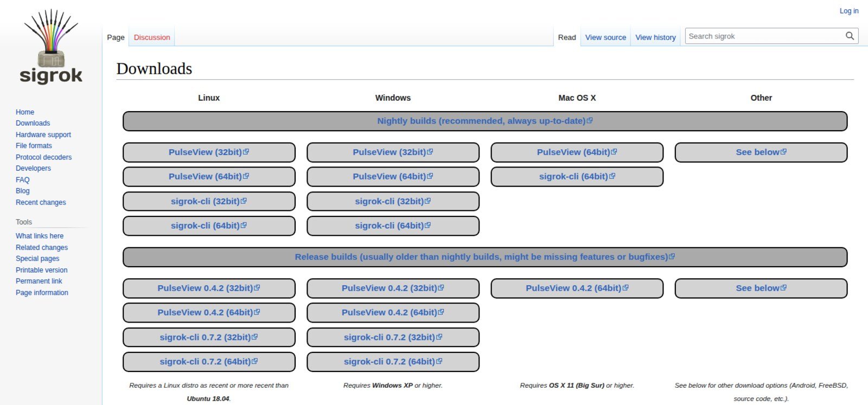Click the Linux column heading text
Screen dimensions: 868x405
pos(209,98)
